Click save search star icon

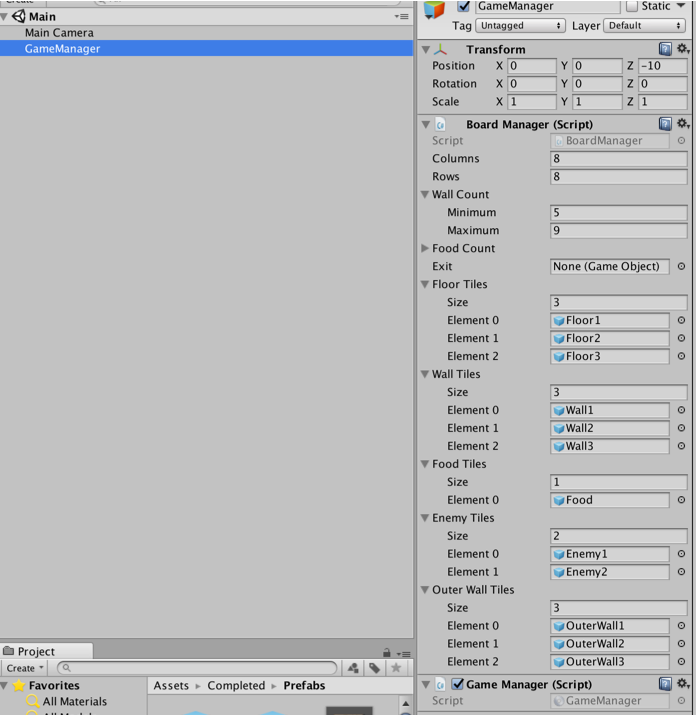pyautogui.click(x=396, y=668)
